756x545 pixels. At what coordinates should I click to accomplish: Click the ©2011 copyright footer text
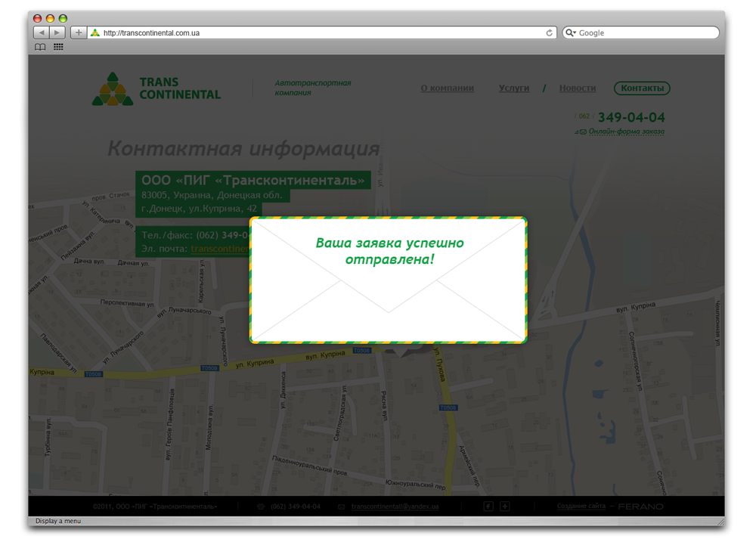[x=155, y=506]
